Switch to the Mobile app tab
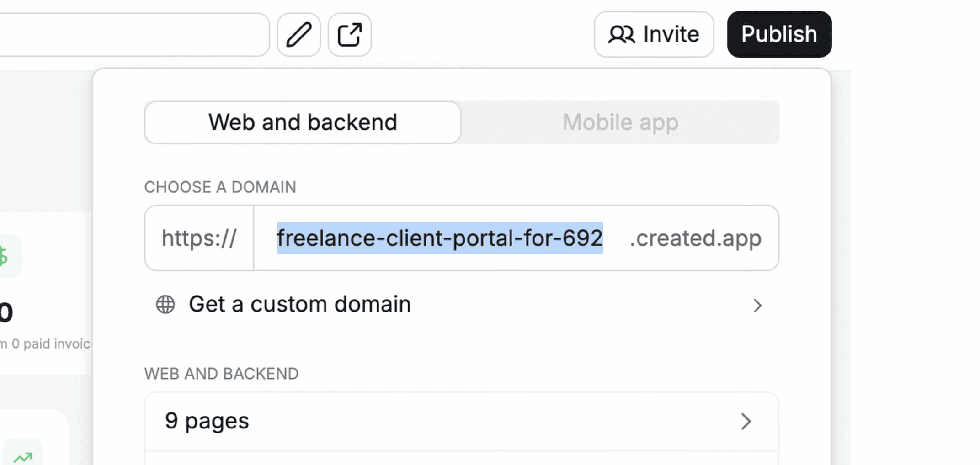980x465 pixels. (x=620, y=122)
